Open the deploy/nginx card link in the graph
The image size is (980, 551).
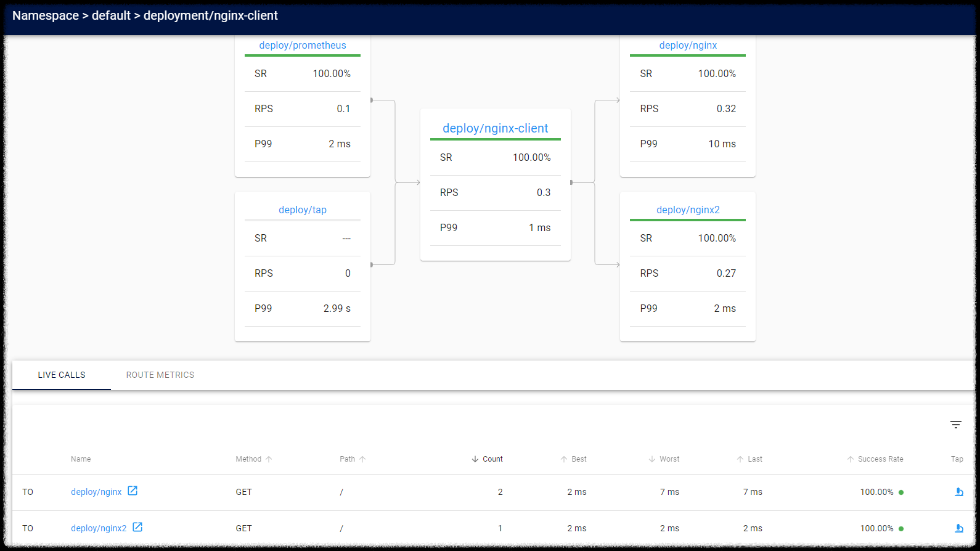(x=688, y=45)
